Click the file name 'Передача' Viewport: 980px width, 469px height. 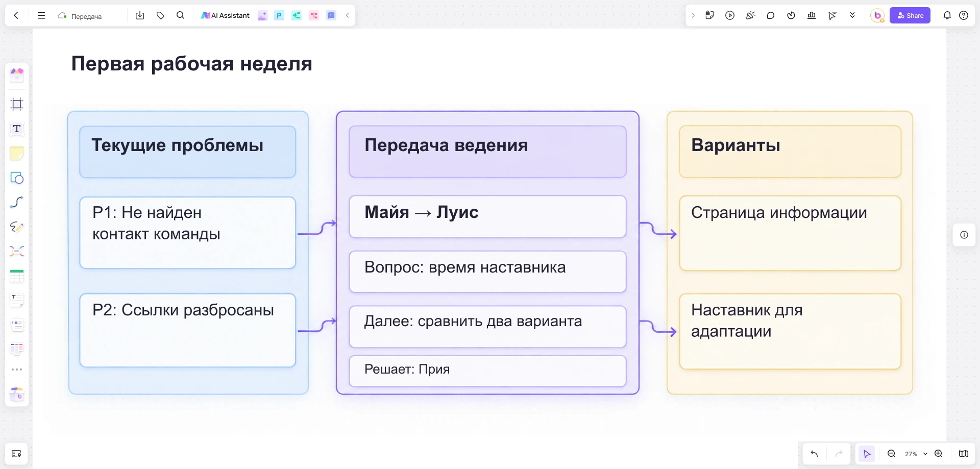(86, 16)
